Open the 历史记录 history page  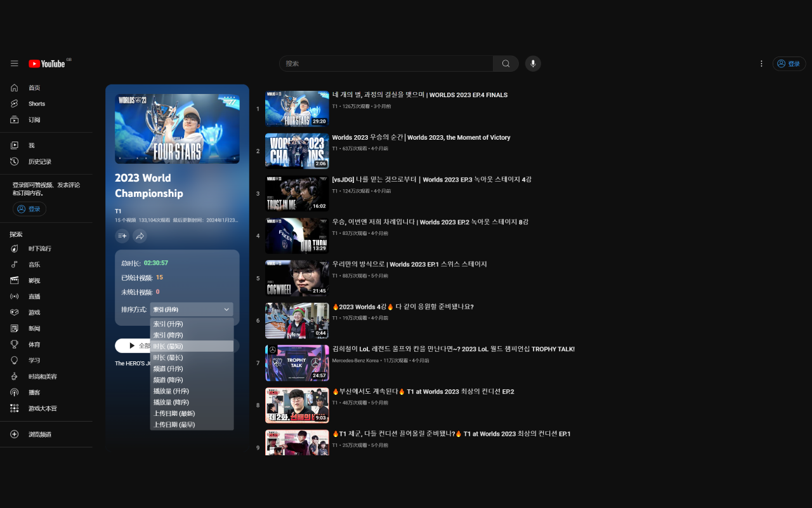click(x=41, y=161)
